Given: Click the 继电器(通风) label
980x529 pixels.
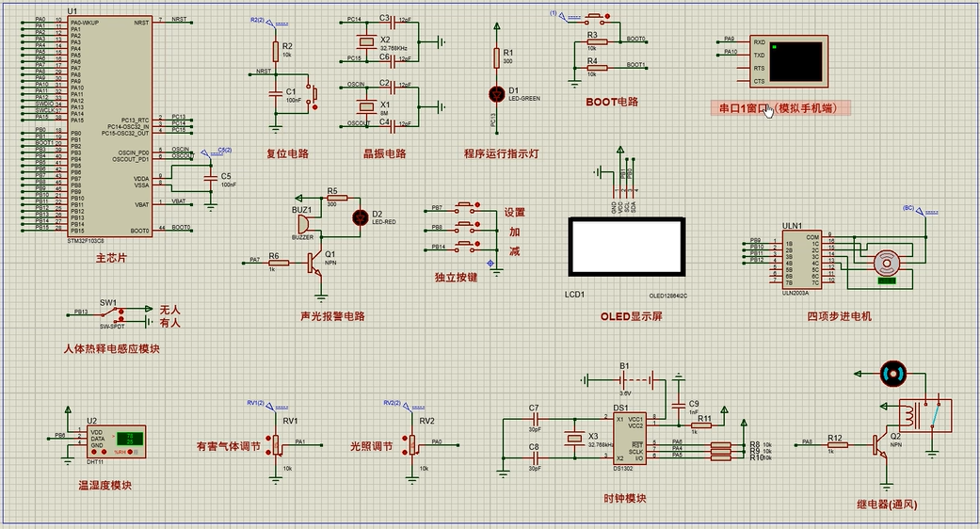Looking at the screenshot, I should pyautogui.click(x=887, y=505).
